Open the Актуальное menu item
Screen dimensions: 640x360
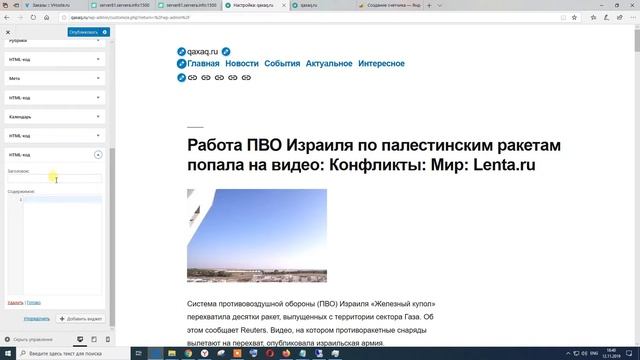pyautogui.click(x=329, y=64)
